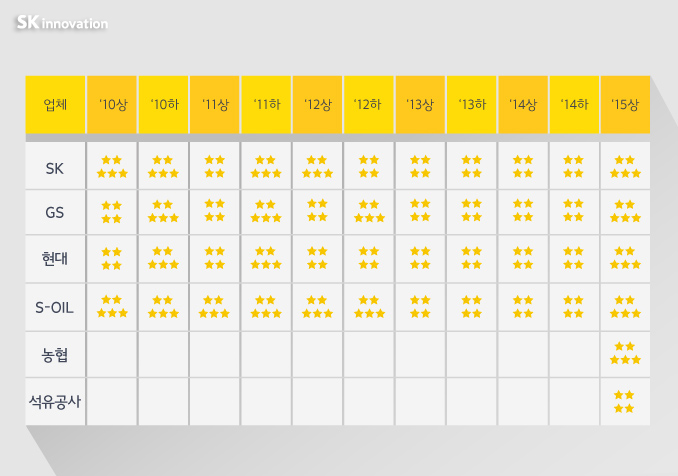Image resolution: width=678 pixels, height=476 pixels.
Task: Click the empty 농협 cell under '10상
Action: [111, 353]
